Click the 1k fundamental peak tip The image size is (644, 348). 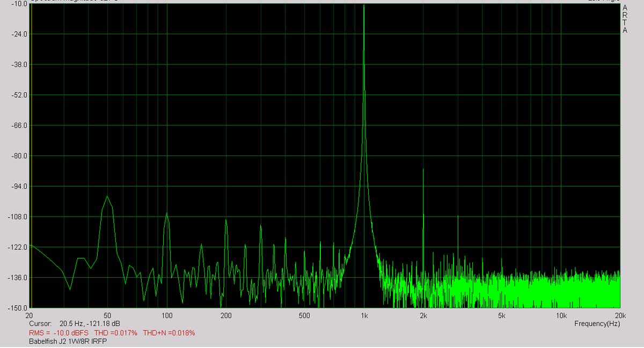coord(364,5)
